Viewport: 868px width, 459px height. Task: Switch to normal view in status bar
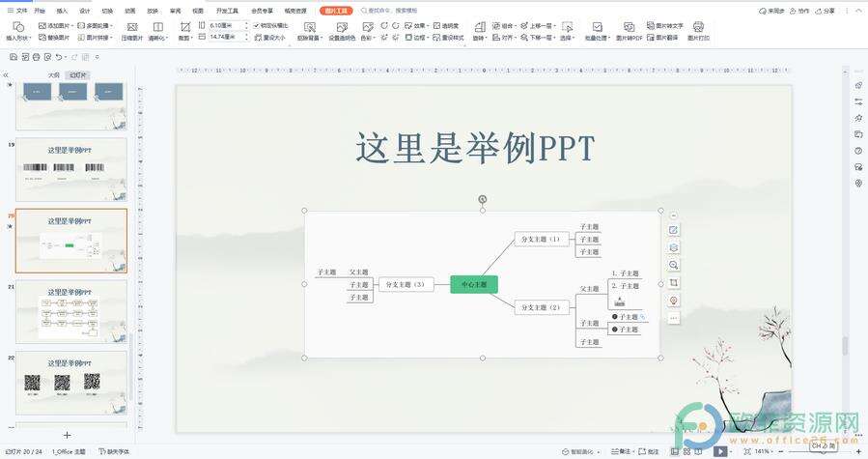tap(674, 451)
